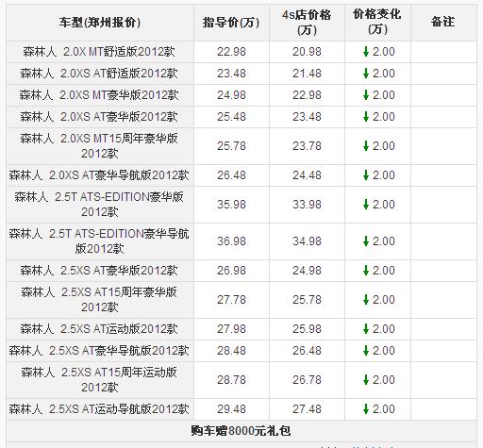Click green arrow in 2.0XS AT舒适版 row
The width and height of the screenshot is (483, 448).
(366, 73)
